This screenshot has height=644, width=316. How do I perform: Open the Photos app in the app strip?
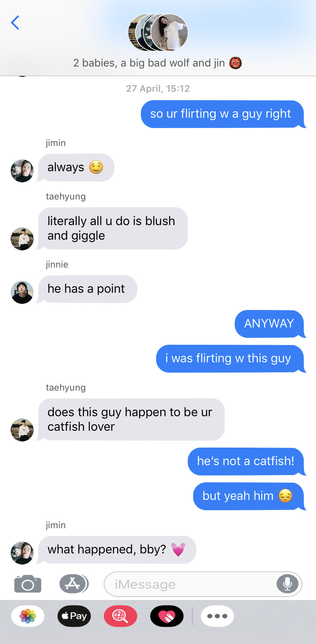28,616
